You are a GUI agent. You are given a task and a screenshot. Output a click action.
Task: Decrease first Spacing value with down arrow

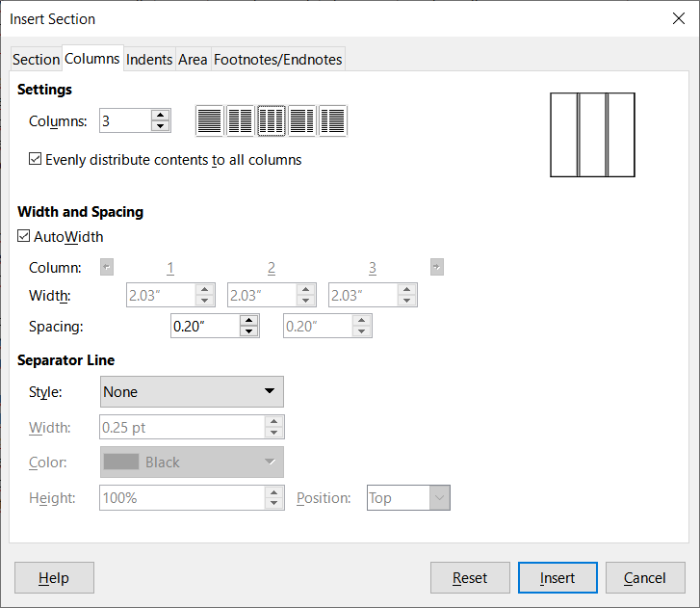point(249,331)
